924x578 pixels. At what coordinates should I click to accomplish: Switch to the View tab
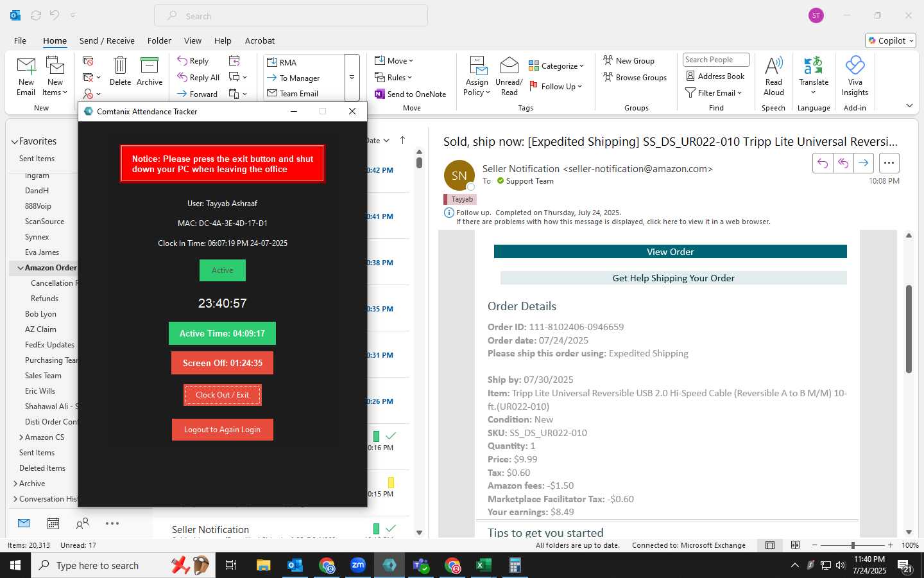pyautogui.click(x=193, y=40)
